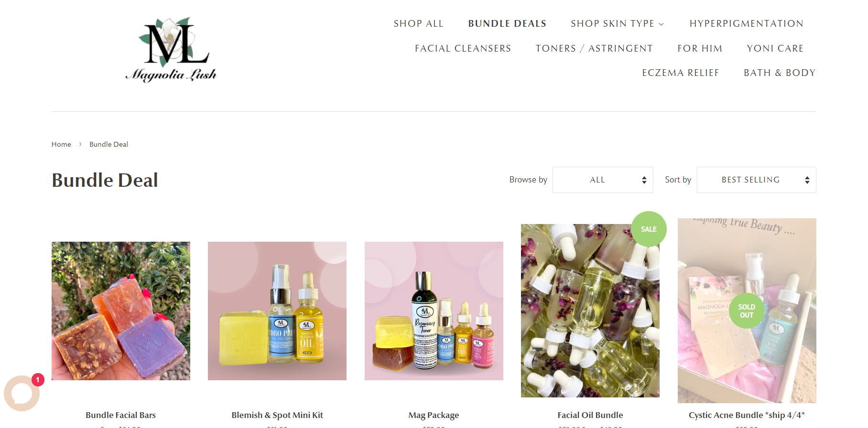Open the Toners / Astringent page

[x=594, y=48]
